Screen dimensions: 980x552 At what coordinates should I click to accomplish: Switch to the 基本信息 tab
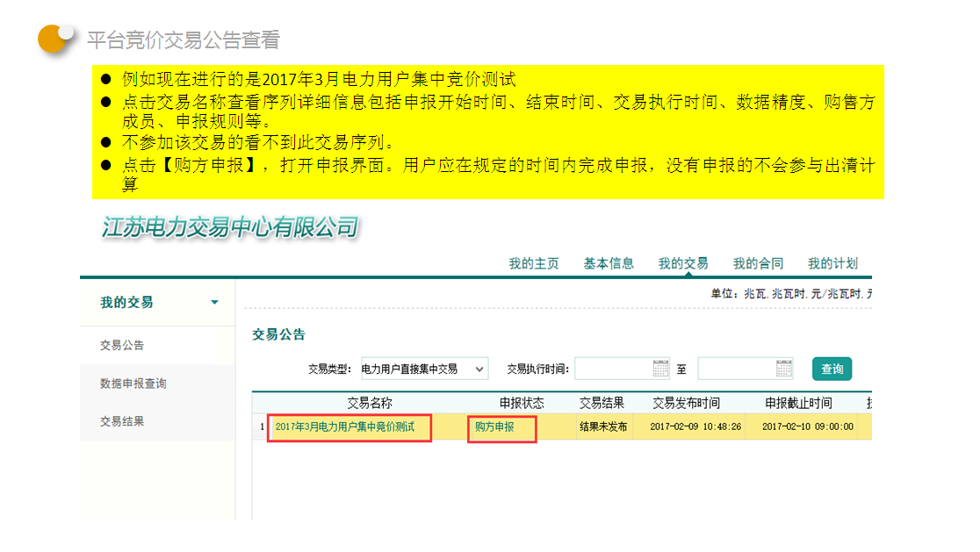click(x=609, y=263)
